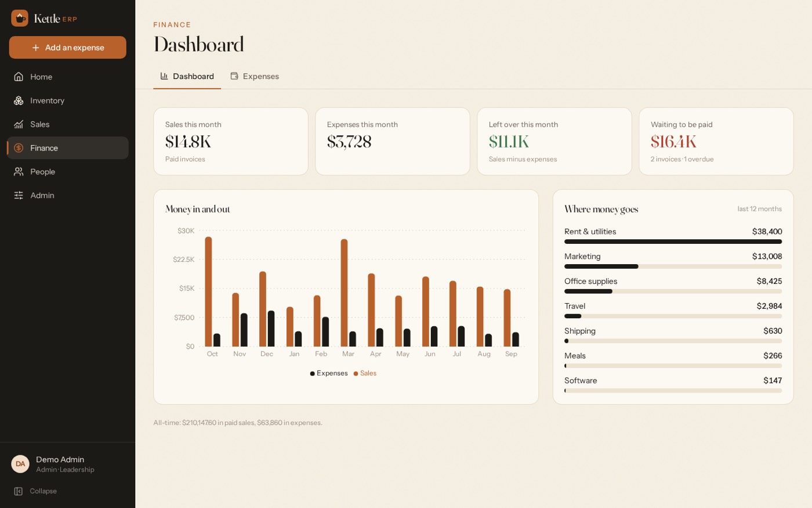Screen dimensions: 812x508
Task: Click the Collapse sidebar link
Action: click(35, 491)
